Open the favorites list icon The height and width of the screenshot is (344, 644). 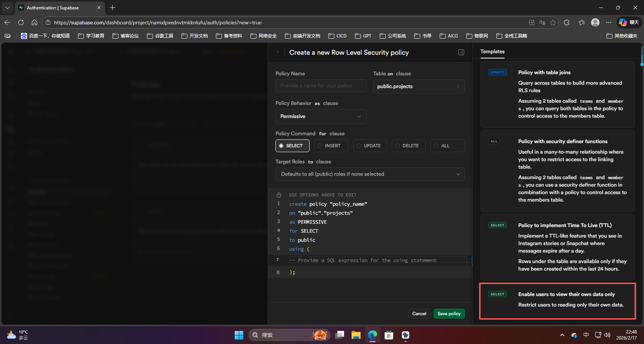click(x=582, y=22)
